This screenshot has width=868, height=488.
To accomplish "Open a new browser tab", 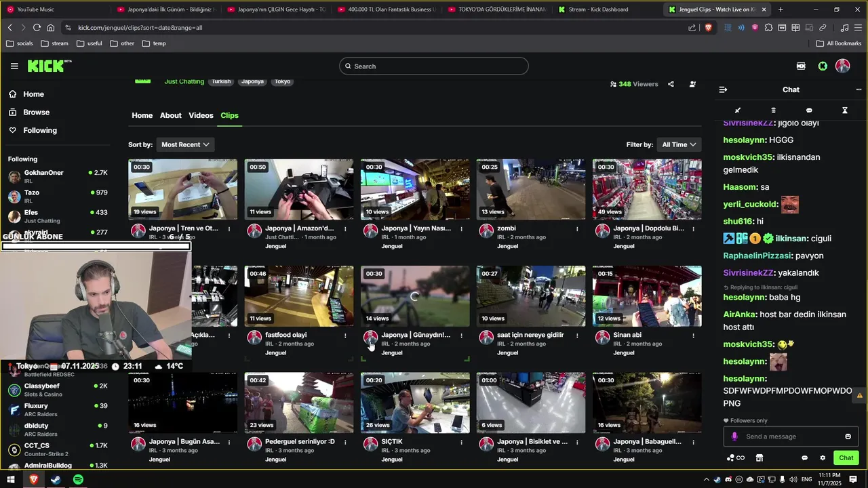I will tap(781, 9).
